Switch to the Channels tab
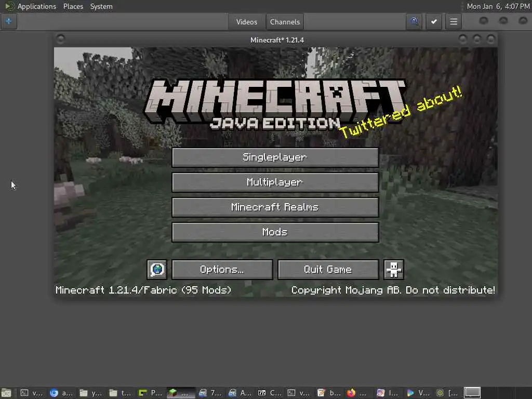 coord(285,22)
